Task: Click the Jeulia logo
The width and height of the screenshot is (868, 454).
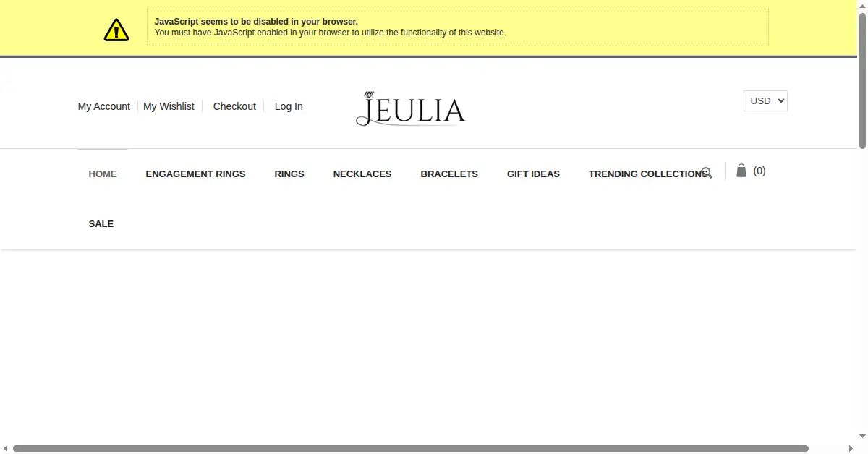Action: (x=411, y=109)
